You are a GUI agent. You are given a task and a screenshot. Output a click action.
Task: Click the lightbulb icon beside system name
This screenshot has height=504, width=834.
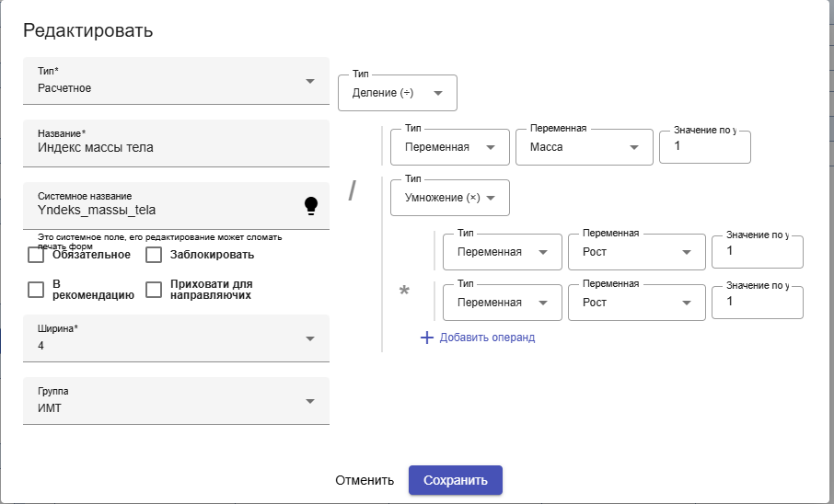(x=311, y=205)
